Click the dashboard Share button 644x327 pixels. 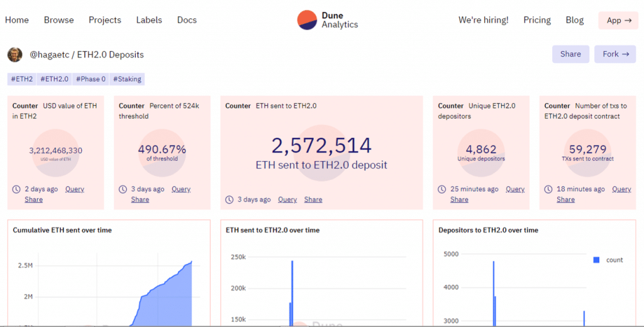coord(570,54)
